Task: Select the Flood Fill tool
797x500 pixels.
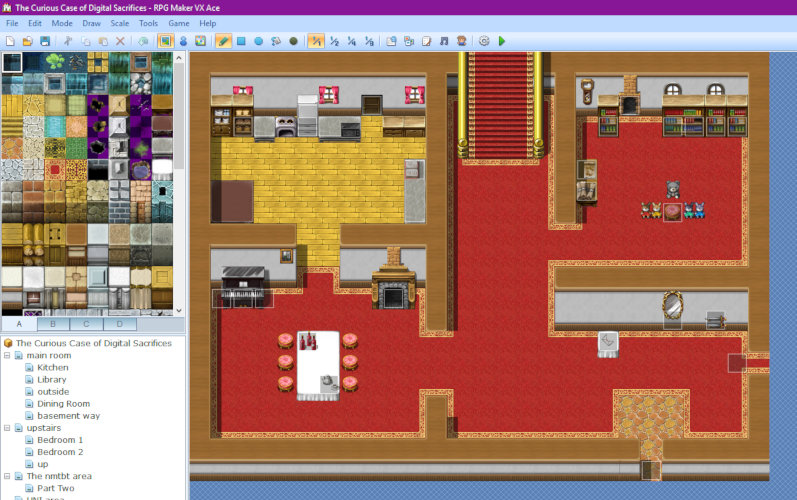Action: pos(276,41)
